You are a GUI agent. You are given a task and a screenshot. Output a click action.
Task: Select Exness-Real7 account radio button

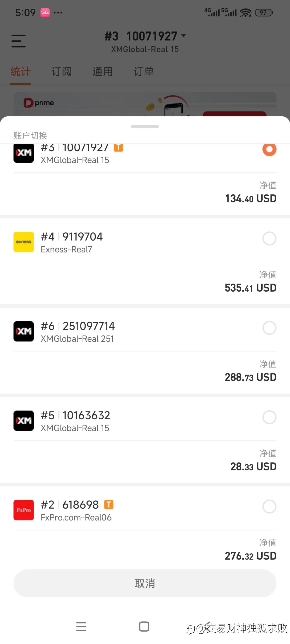click(269, 238)
